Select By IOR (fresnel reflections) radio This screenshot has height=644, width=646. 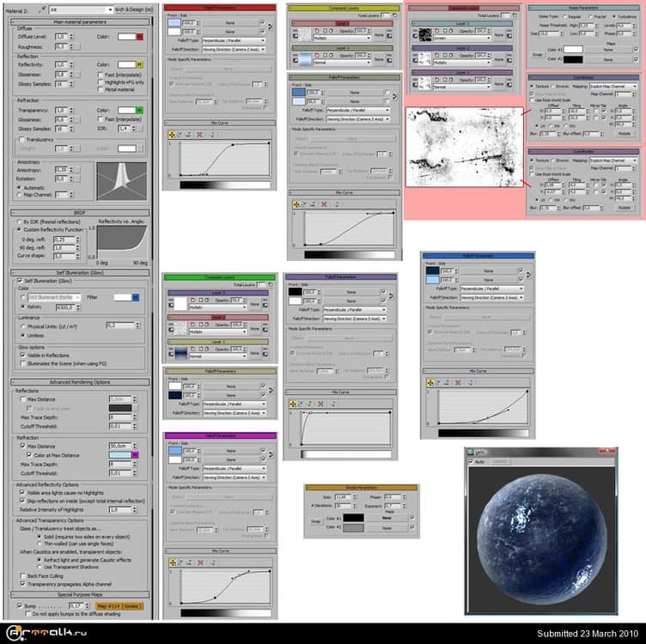19,222
